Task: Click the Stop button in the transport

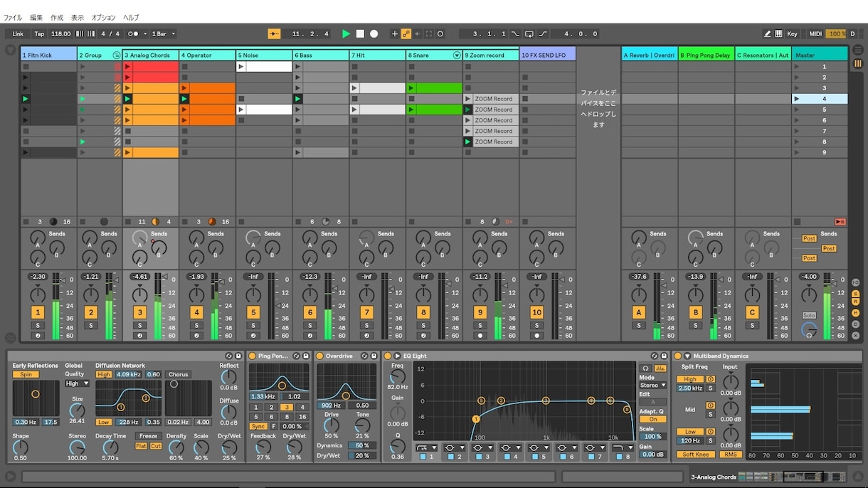Action: (360, 33)
